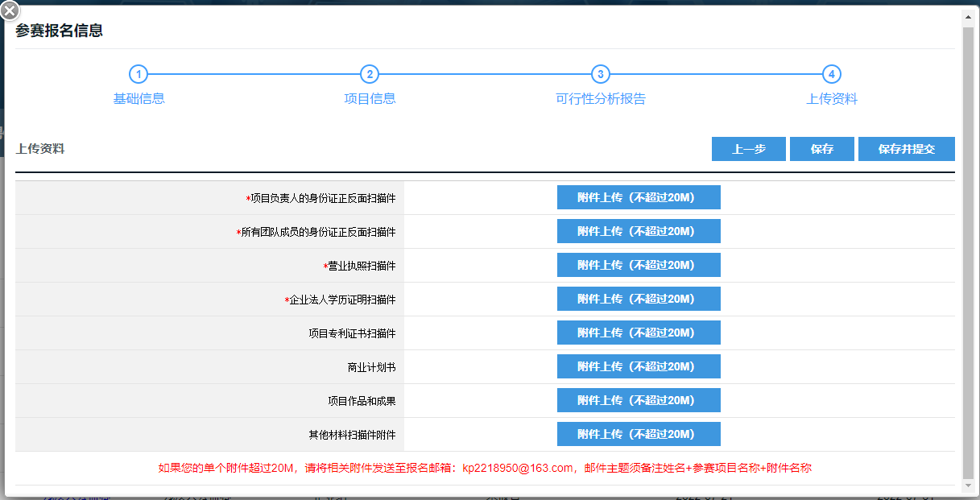Click the 商业计划书 label

coord(372,367)
